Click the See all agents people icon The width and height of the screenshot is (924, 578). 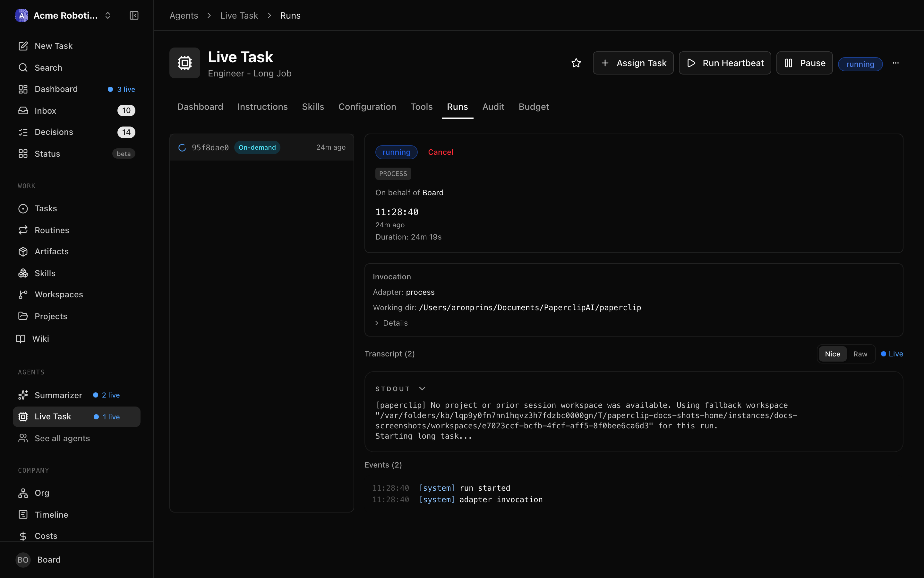click(x=23, y=438)
